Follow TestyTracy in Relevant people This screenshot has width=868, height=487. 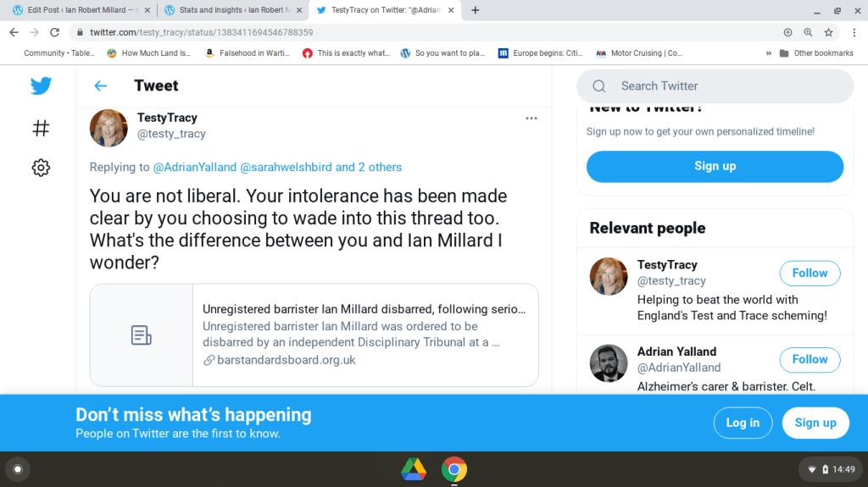(810, 274)
